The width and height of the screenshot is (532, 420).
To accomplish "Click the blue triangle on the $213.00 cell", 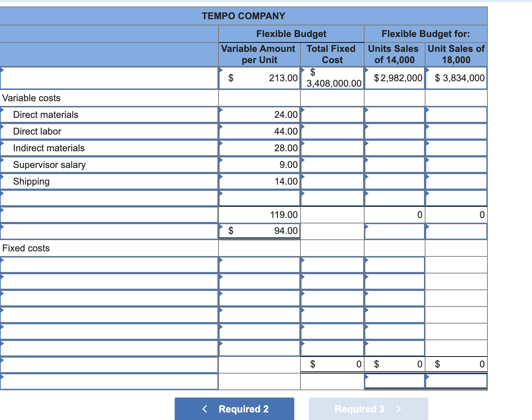I will tap(221, 70).
